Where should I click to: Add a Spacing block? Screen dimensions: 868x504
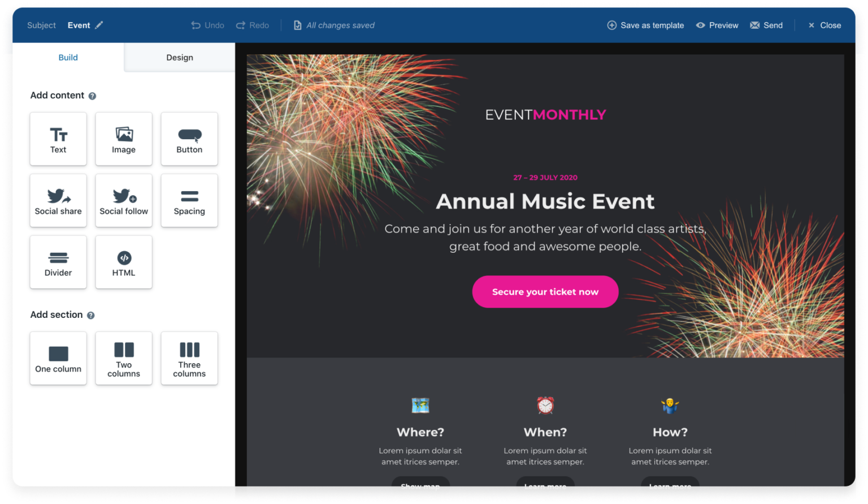coord(189,200)
